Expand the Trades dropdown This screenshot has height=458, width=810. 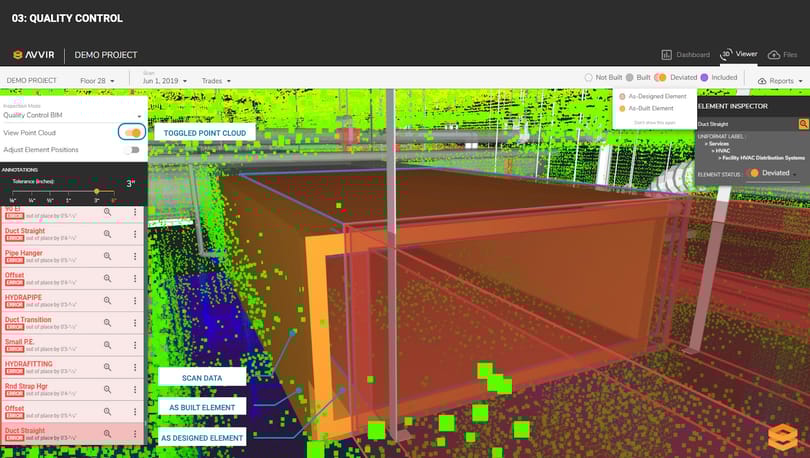[216, 81]
